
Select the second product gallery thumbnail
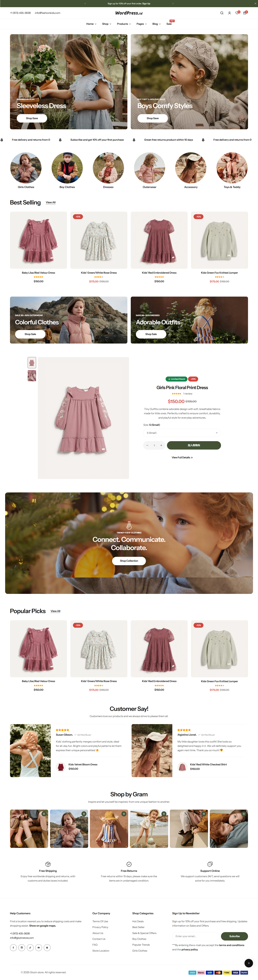[x=32, y=375]
